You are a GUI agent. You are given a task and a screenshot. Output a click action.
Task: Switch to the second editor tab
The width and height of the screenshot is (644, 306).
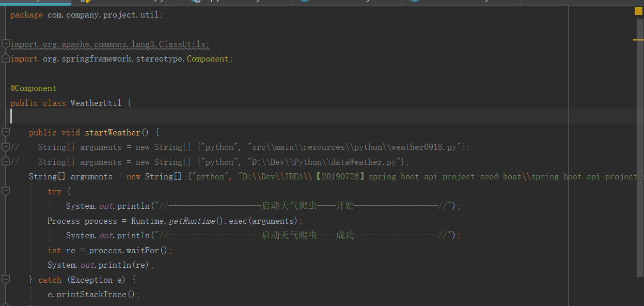[124, 3]
